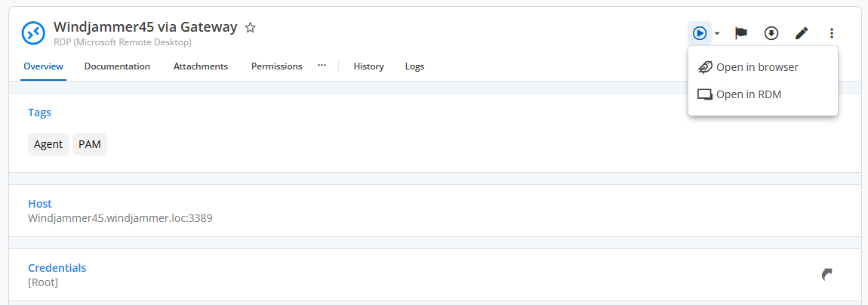Show more tabs via the ellipsis

[322, 66]
